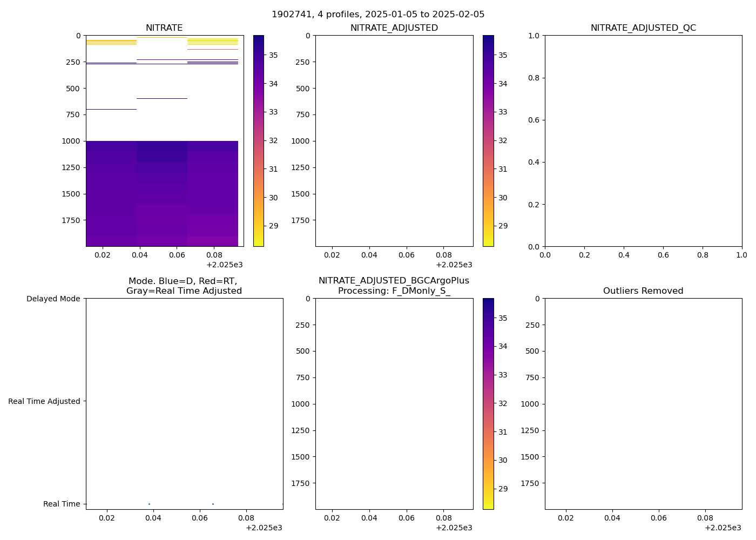Click the Mode plot title text
756x540 pixels.
[x=184, y=286]
